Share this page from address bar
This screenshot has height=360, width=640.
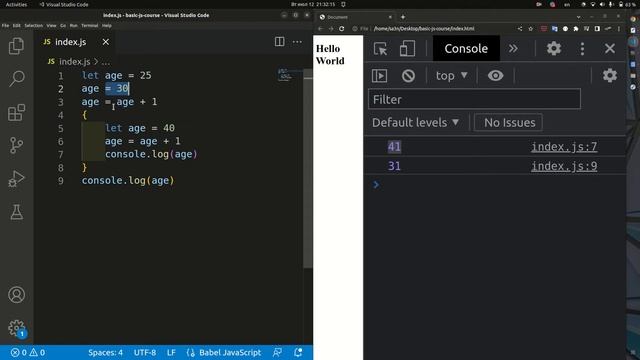coord(520,29)
